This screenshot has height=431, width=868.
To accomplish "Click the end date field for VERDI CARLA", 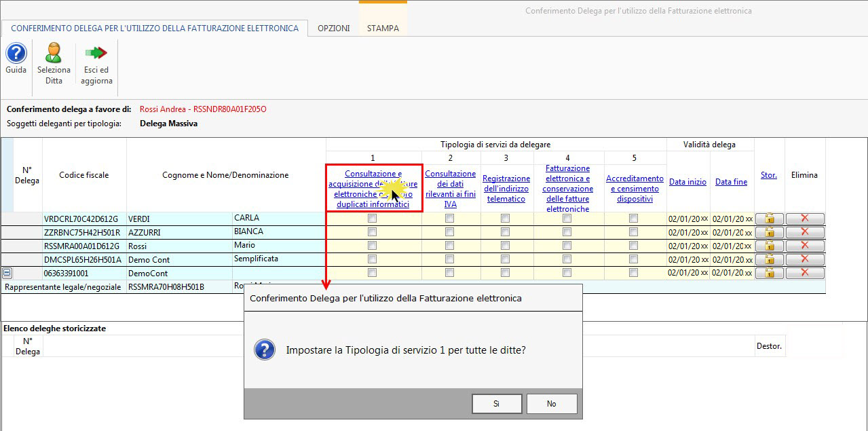I will [732, 219].
